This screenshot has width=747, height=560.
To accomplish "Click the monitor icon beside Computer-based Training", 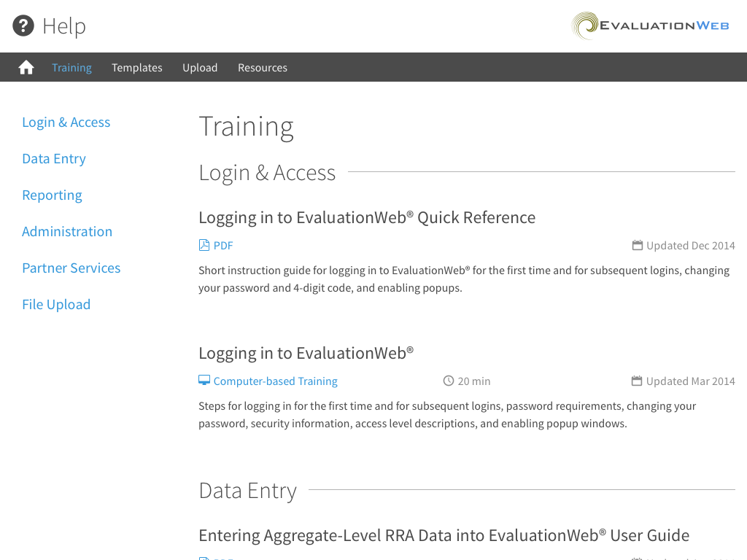I will 204,381.
